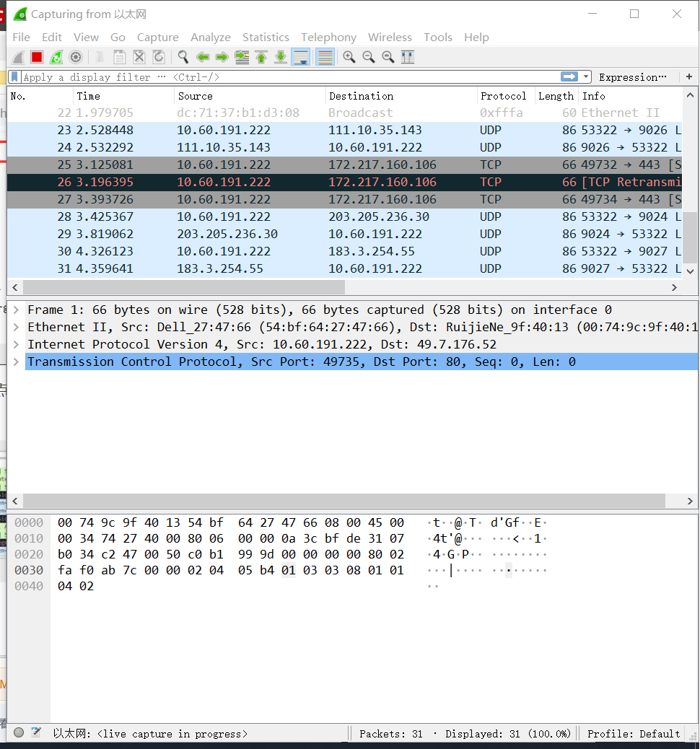
Task: Go forward to next packet arrow
Action: click(222, 57)
